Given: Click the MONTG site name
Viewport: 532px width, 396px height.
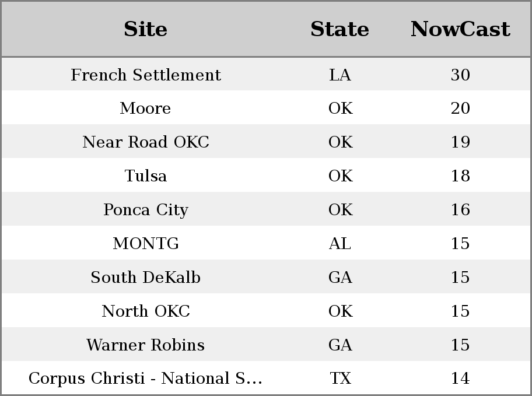Looking at the screenshot, I should tap(146, 243).
